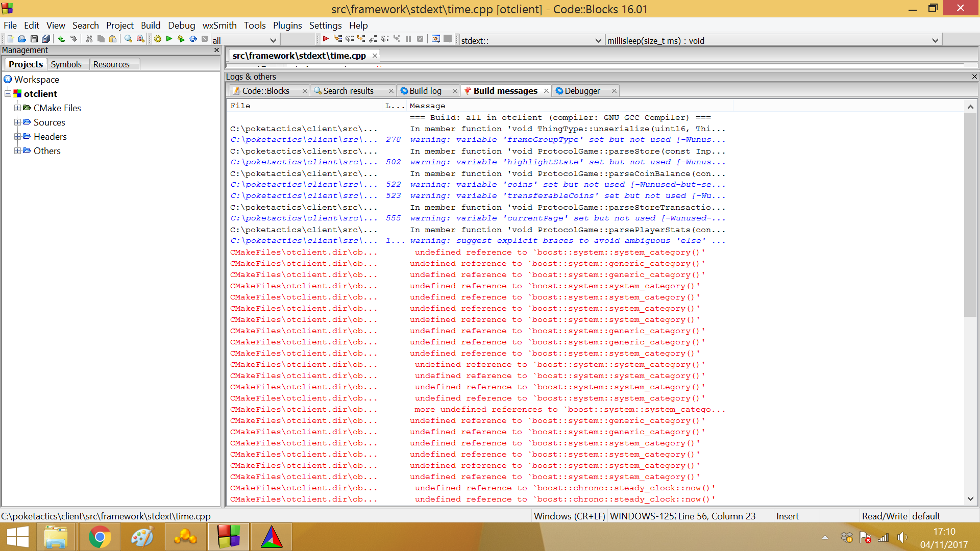This screenshot has width=980, height=551.
Task: Click the Next line debug icon
Action: (350, 39)
